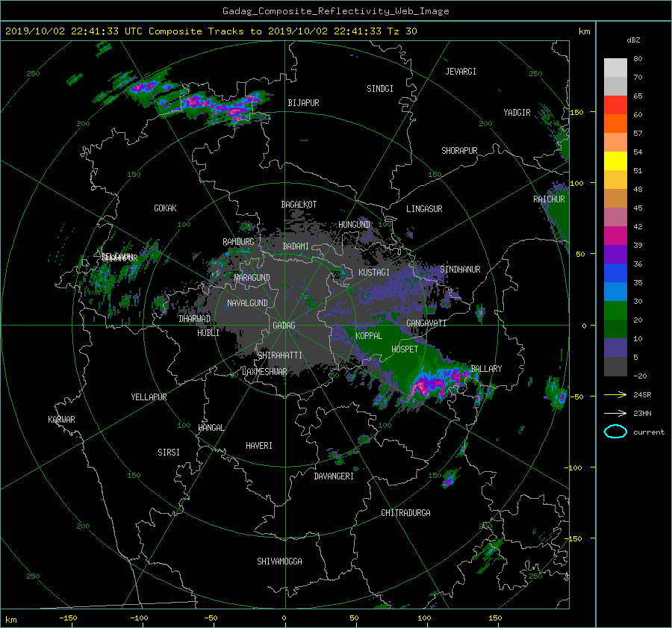Click the YELLAPUR city label
Viewport: 672px width, 628px height.
coord(149,397)
